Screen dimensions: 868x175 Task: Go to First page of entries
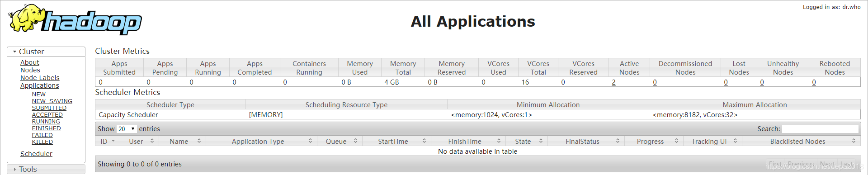[x=775, y=164]
